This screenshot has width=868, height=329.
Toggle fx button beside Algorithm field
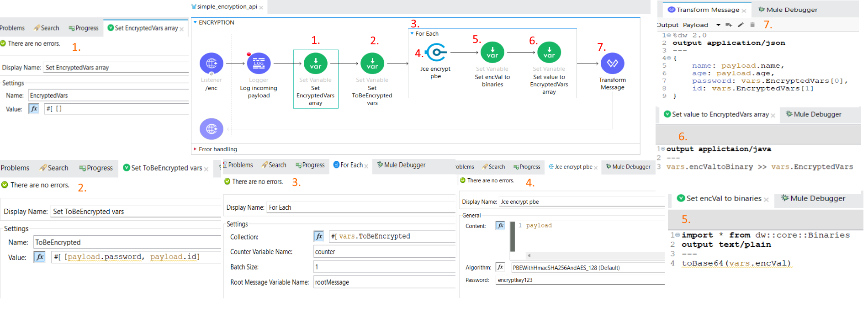pyautogui.click(x=500, y=267)
